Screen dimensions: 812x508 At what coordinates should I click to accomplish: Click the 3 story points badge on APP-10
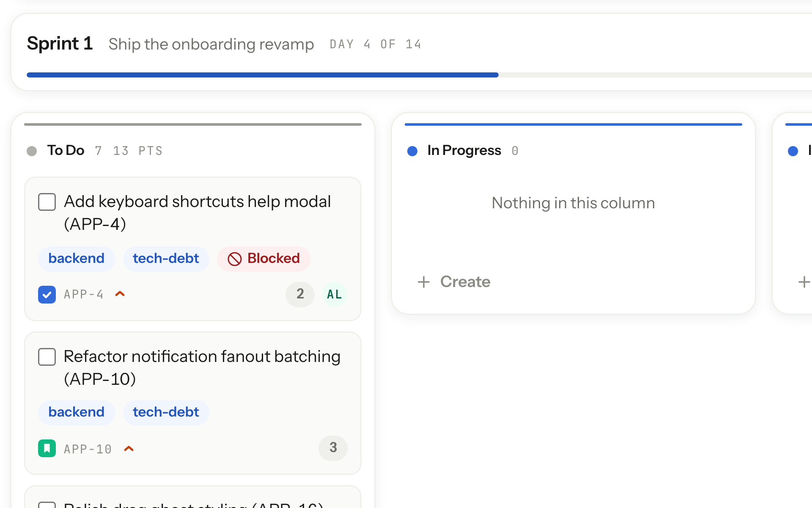coord(333,448)
